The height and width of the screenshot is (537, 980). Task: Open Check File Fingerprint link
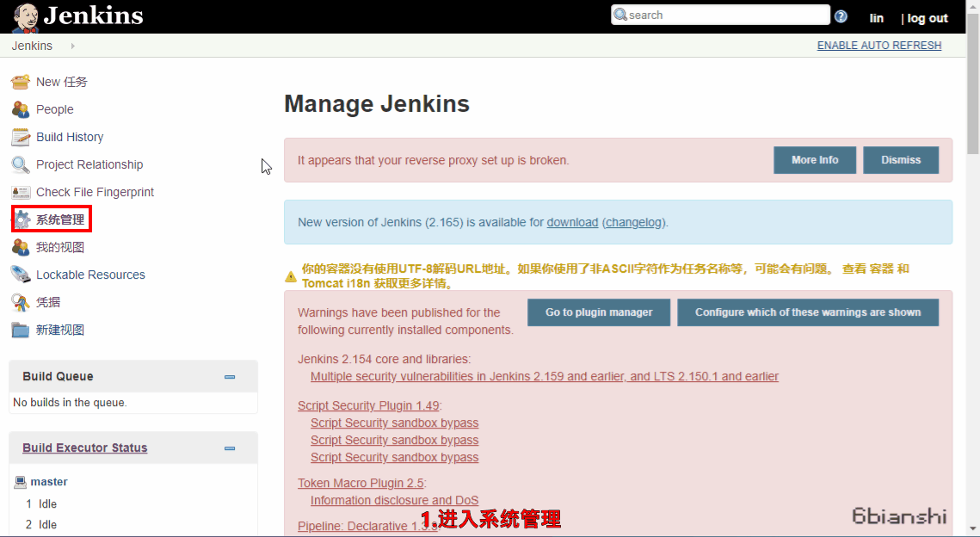(x=95, y=192)
